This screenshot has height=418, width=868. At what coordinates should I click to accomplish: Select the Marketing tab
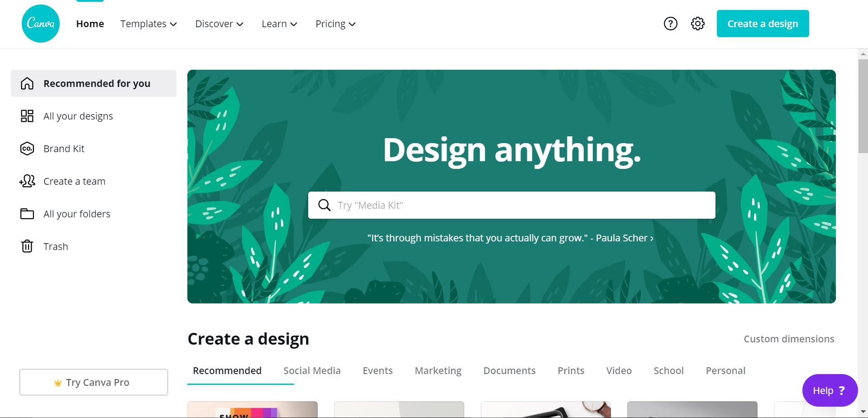click(438, 370)
